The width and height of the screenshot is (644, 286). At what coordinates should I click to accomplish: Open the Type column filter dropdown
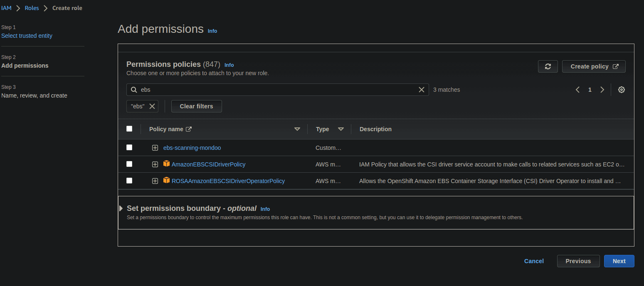coord(341,129)
